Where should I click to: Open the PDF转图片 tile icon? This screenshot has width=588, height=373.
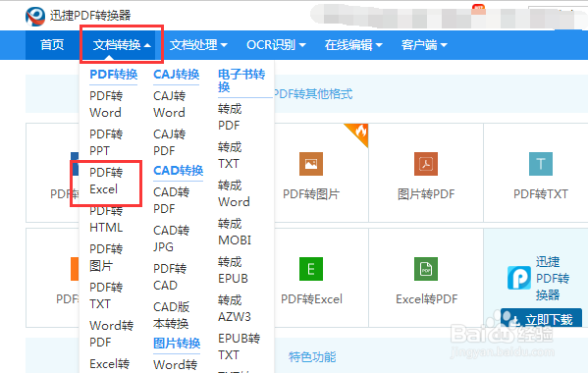pyautogui.click(x=311, y=164)
